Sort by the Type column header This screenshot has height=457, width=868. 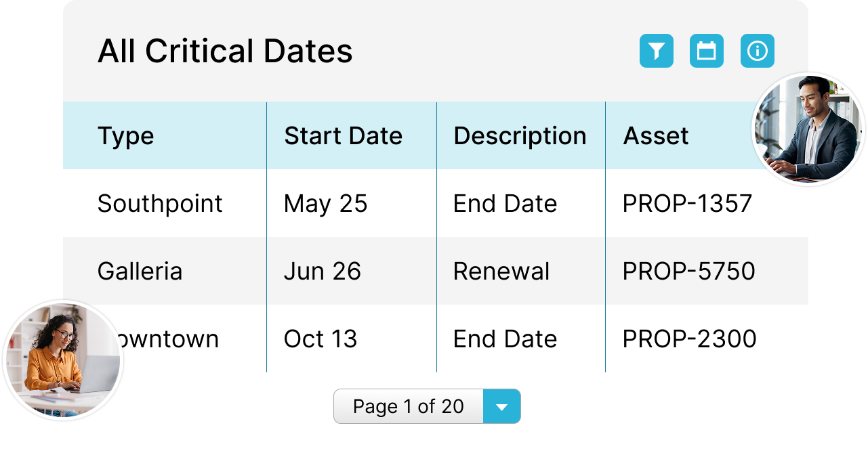126,136
